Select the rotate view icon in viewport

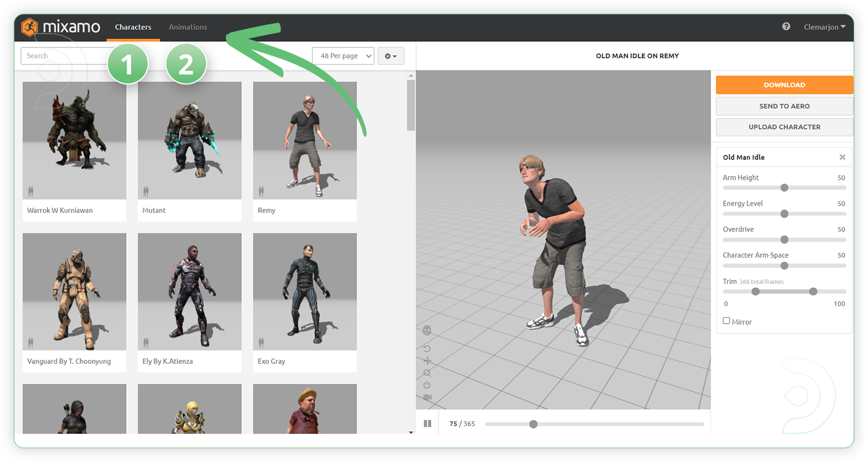pyautogui.click(x=427, y=348)
